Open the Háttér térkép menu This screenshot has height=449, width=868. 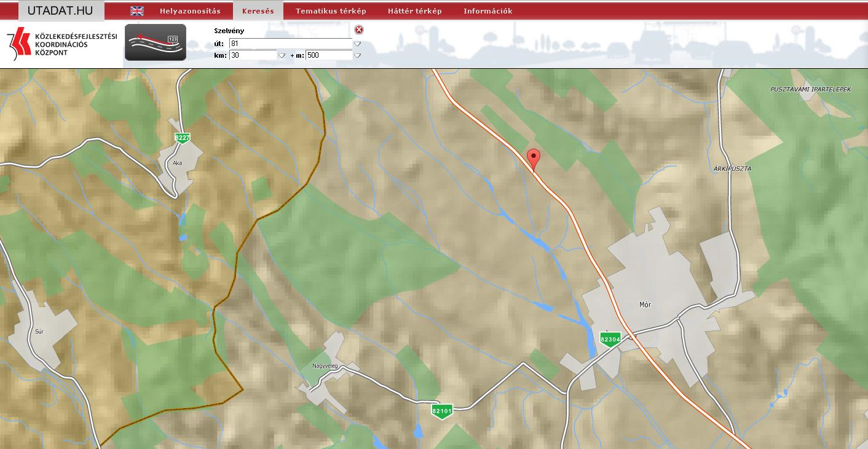pyautogui.click(x=415, y=11)
